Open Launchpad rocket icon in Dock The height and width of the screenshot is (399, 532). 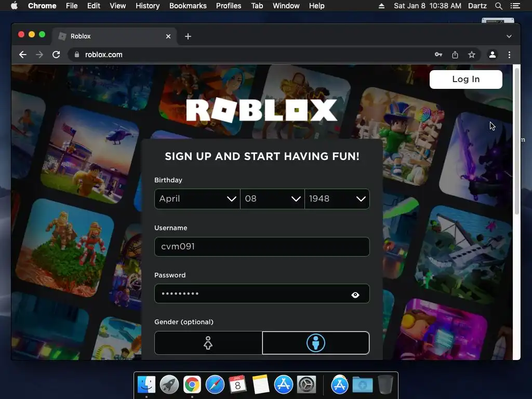click(169, 385)
